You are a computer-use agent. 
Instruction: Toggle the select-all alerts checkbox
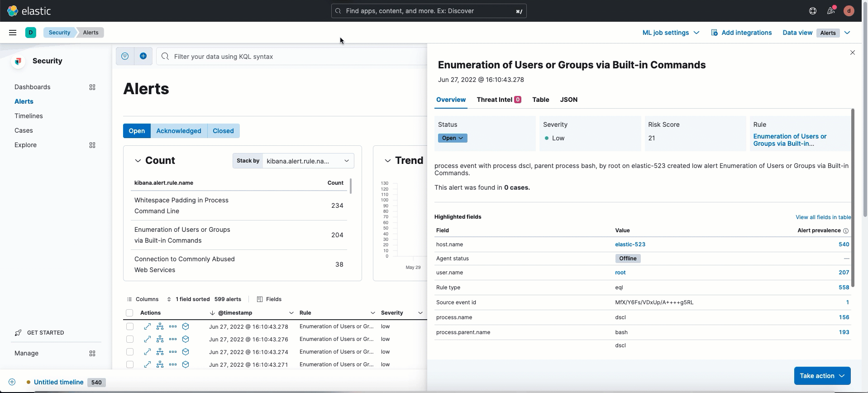(129, 313)
